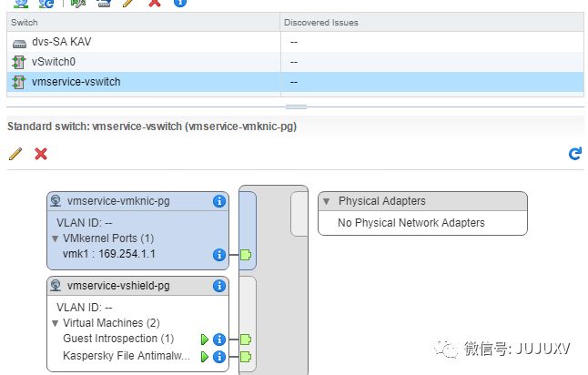Image resolution: width=588 pixels, height=375 pixels.
Task: Remove standard switch with red X below title
Action: [41, 154]
